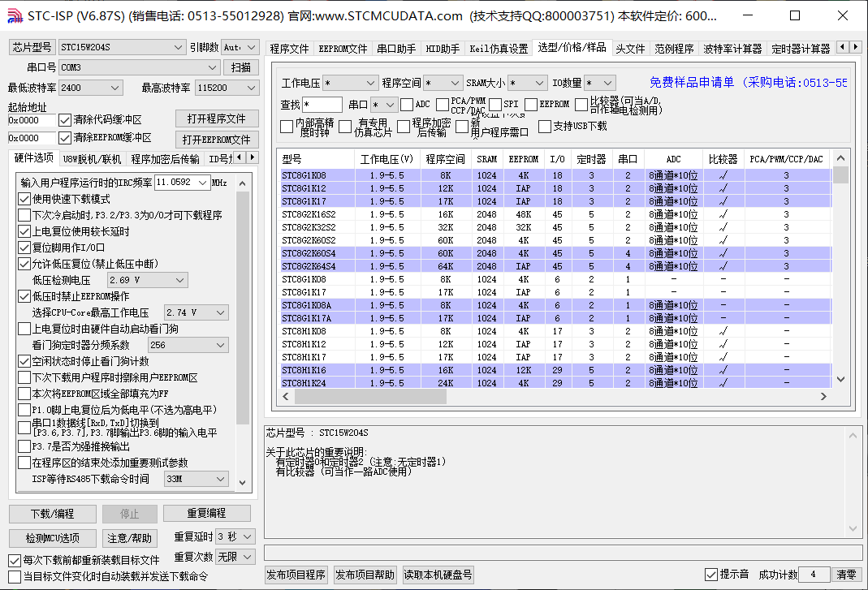Click the STC-ISP icon in the title bar

click(16, 15)
